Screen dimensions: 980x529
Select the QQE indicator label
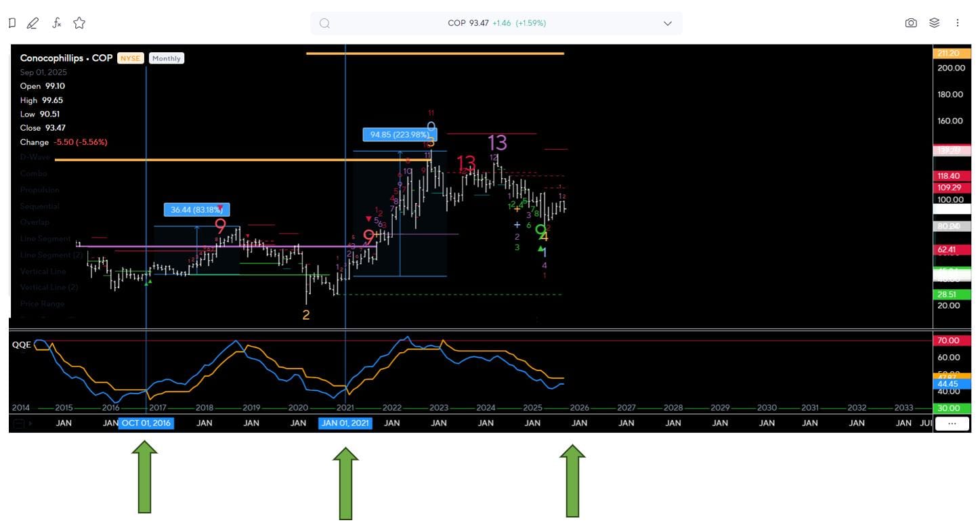[22, 345]
